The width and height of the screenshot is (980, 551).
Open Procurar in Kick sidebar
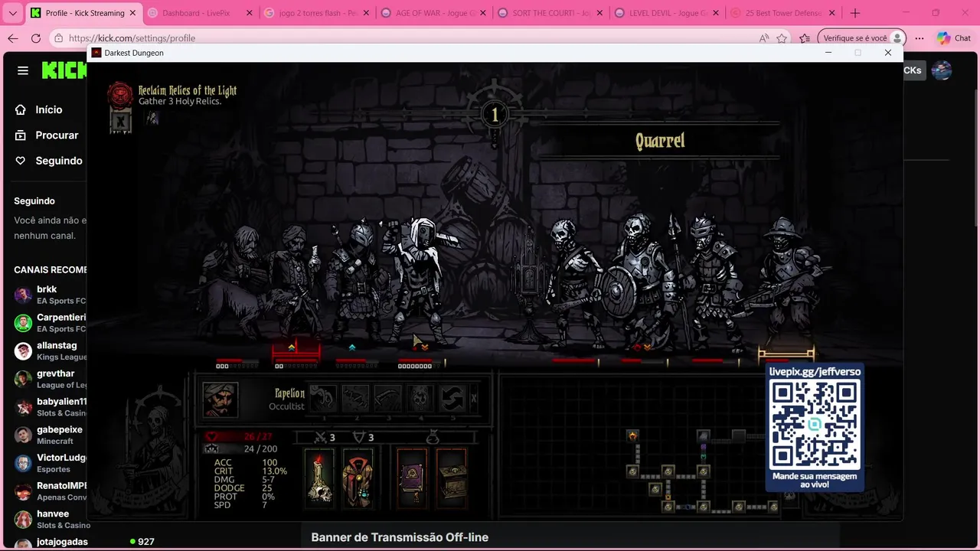coord(57,135)
